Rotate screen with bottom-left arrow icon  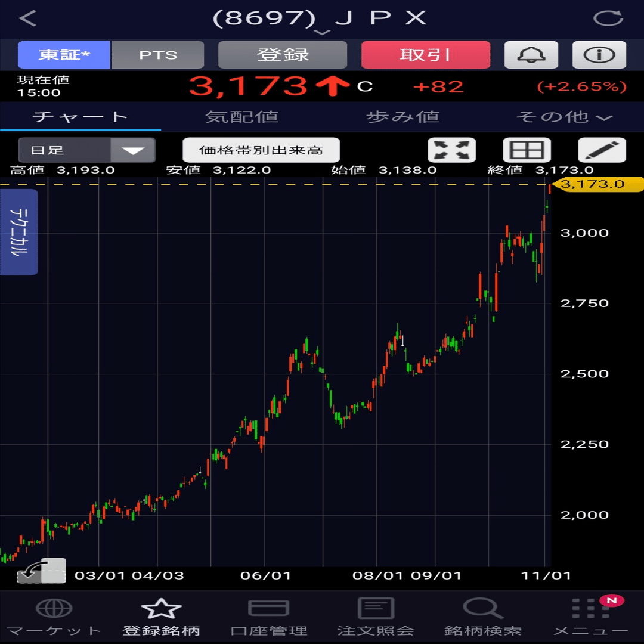[x=41, y=571]
